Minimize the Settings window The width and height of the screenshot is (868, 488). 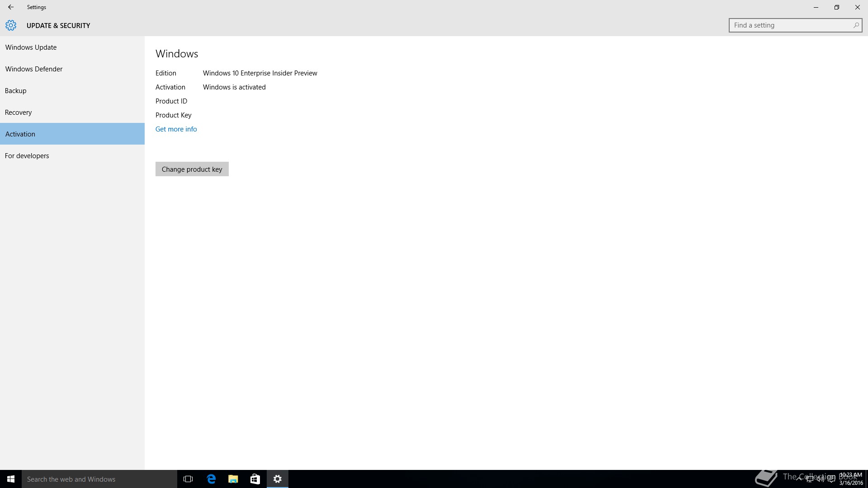click(816, 7)
